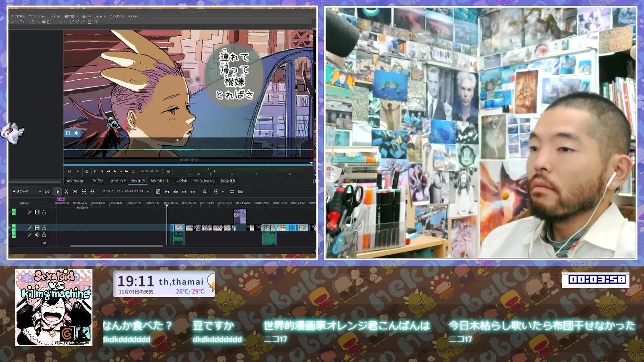The image size is (644, 362).
Task: Click the video-only drag icon on monitor overlay
Action: [68, 133]
